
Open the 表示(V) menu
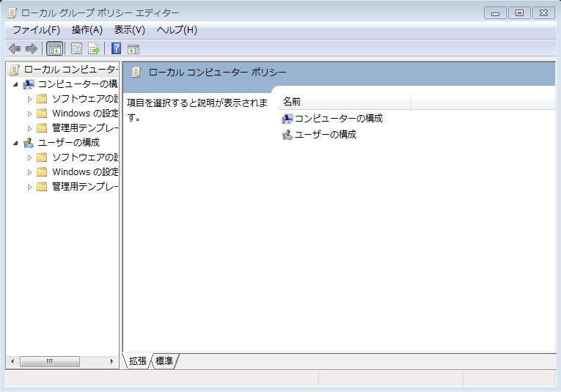click(x=130, y=30)
